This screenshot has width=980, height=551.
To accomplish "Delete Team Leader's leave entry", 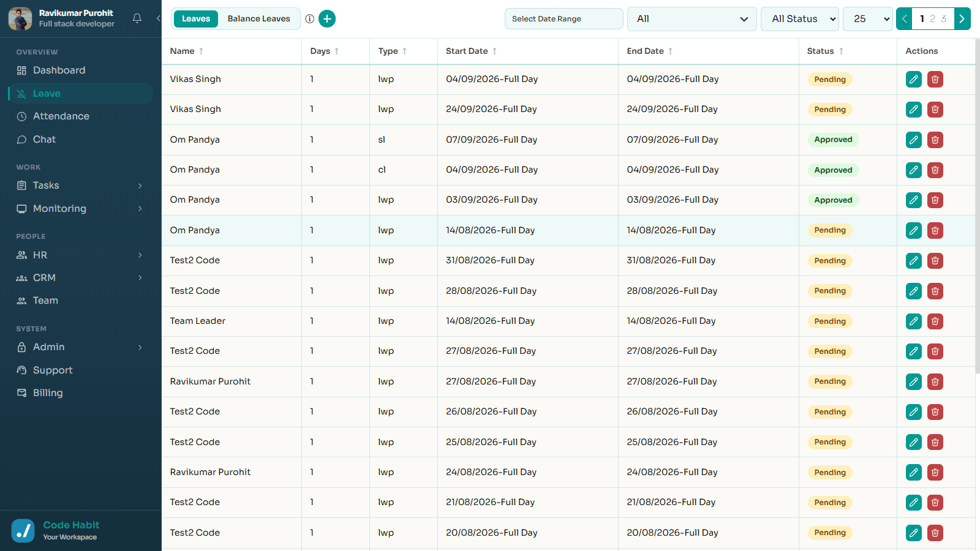I will pos(935,321).
